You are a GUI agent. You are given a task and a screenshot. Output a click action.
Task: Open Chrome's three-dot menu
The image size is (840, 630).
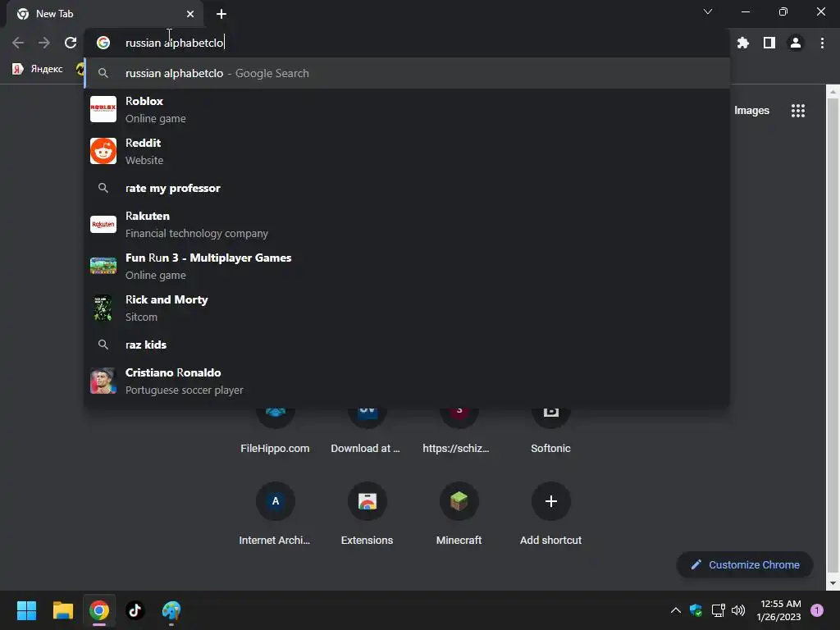coord(822,43)
